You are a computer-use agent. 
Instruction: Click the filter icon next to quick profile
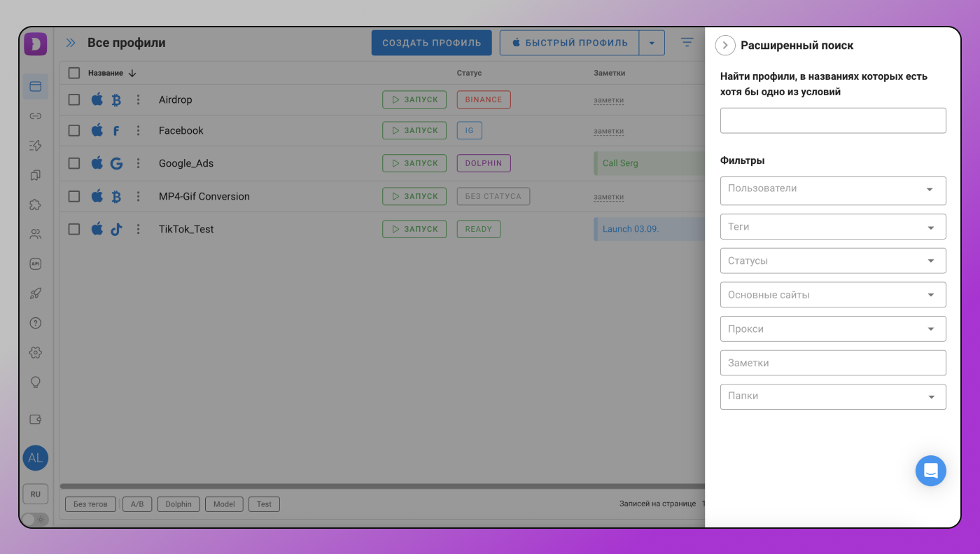[x=687, y=43]
